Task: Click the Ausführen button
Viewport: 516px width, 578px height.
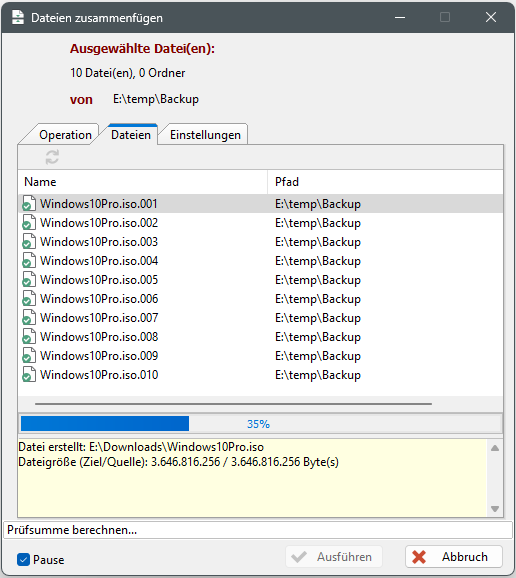Action: (334, 557)
